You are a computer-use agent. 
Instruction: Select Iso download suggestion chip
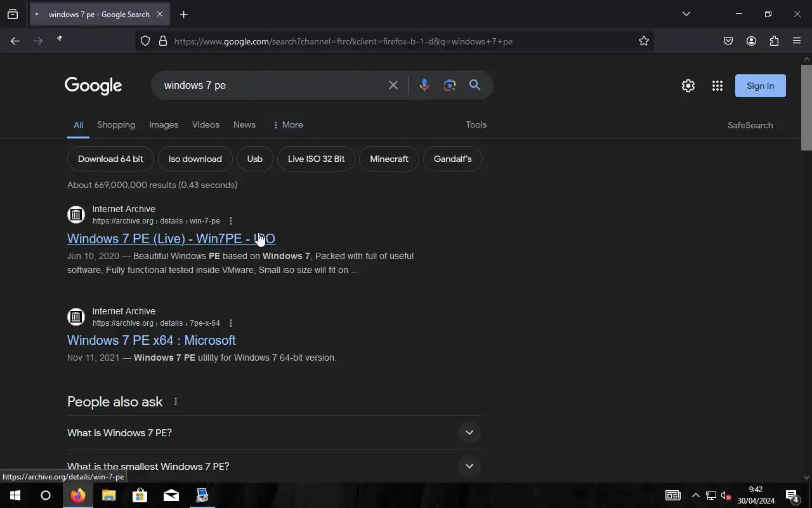pos(195,159)
